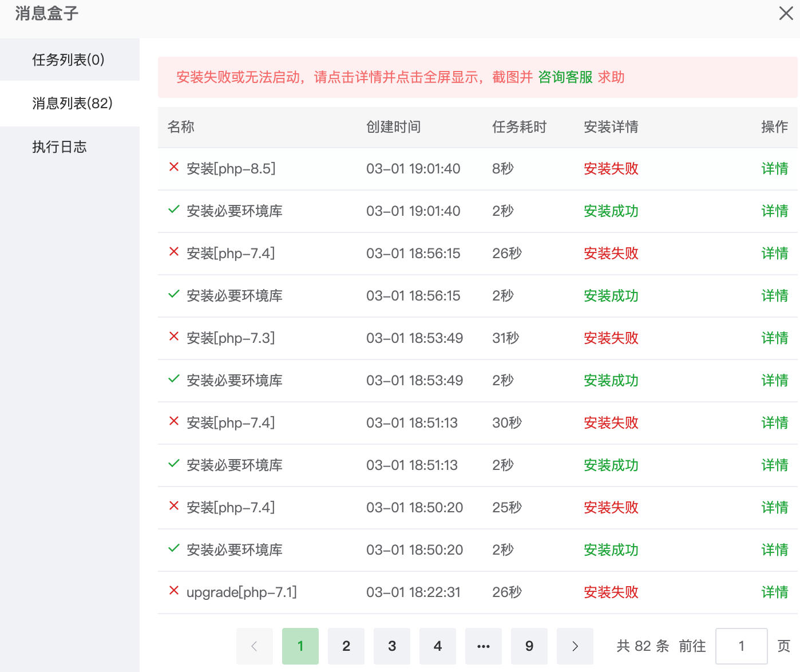Switch to the 执行日志 tab
Image resolution: width=800 pixels, height=672 pixels.
click(x=59, y=147)
